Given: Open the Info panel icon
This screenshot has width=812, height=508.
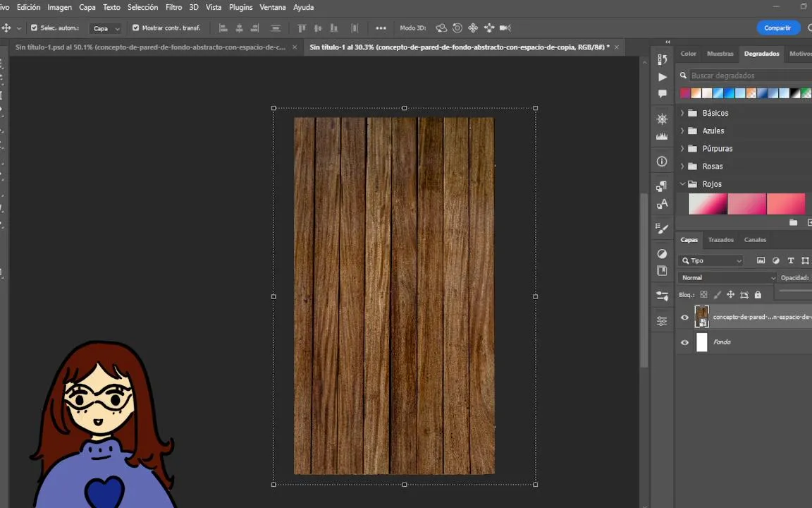Looking at the screenshot, I should coord(662,162).
